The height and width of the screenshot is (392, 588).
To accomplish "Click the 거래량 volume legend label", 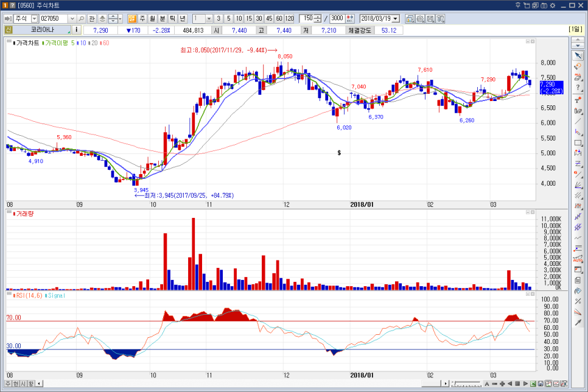I will tap(25, 214).
